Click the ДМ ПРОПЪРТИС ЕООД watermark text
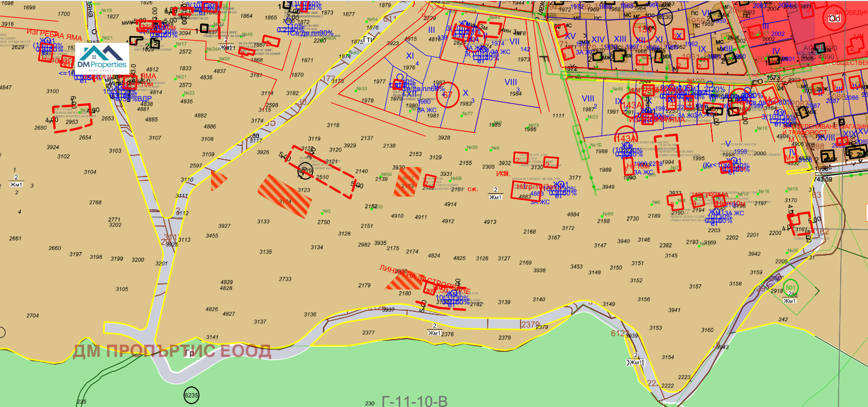Screen dimensions: 868x407 [x=172, y=351]
